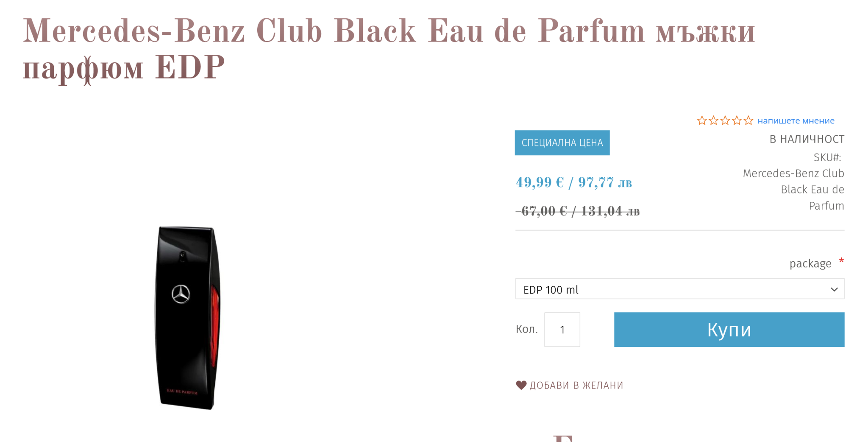
Task: Focus the Кол. quantity input field
Action: coord(562,330)
